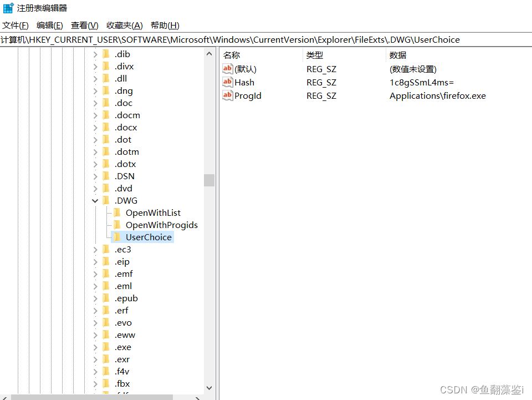The width and height of the screenshot is (532, 400).
Task: Click the OpenWithProgids folder icon
Action: point(117,225)
